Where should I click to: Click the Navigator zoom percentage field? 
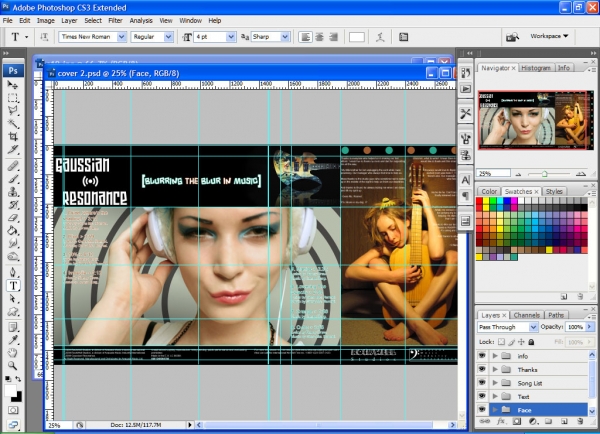tap(493, 174)
